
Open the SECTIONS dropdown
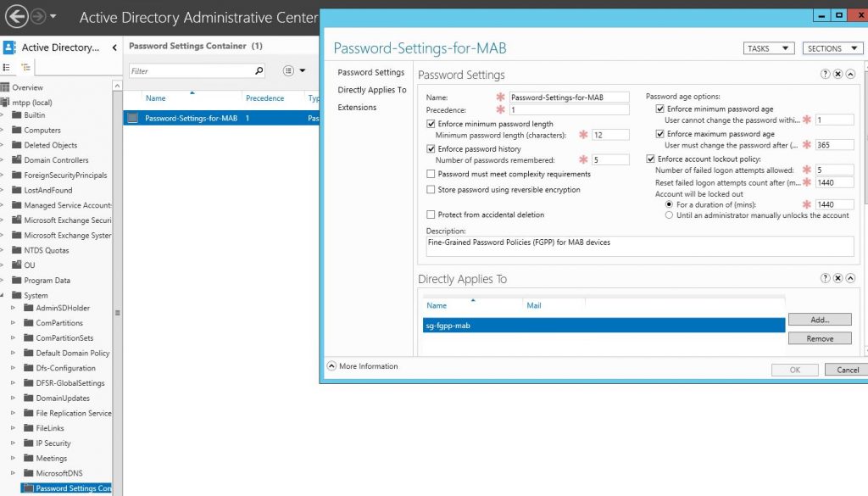[832, 48]
